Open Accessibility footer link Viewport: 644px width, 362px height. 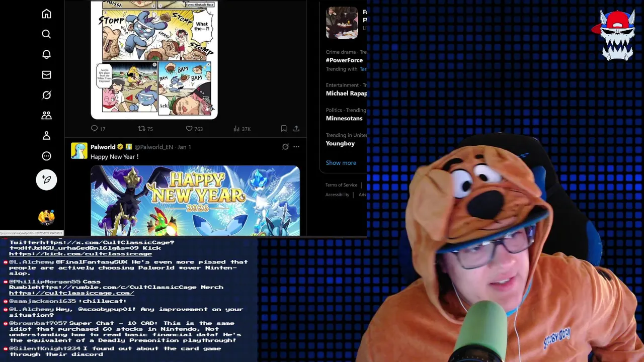pos(337,195)
